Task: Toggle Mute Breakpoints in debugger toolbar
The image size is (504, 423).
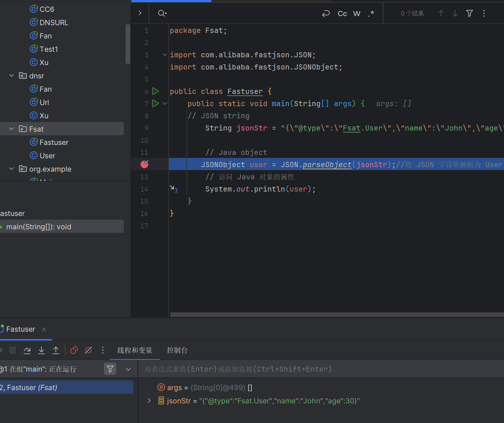Action: point(88,350)
